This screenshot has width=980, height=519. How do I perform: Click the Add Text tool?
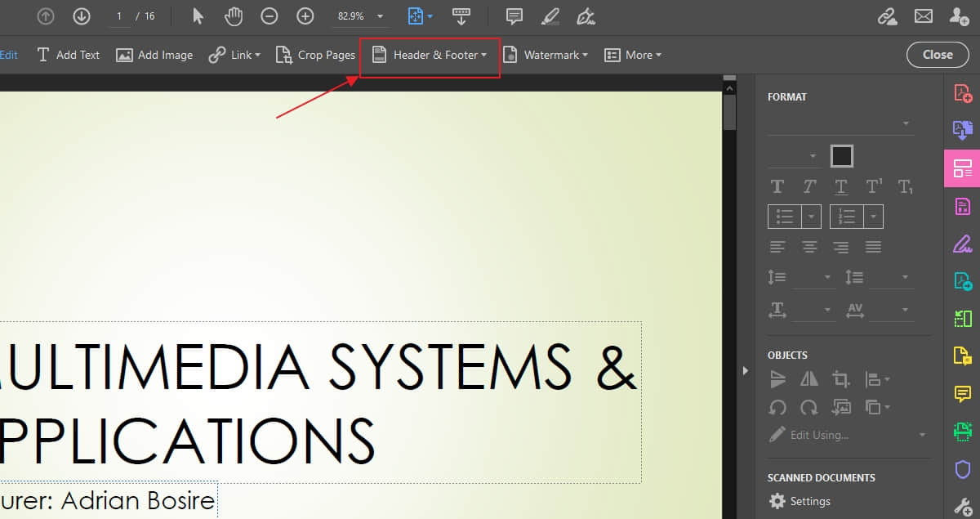tap(68, 55)
